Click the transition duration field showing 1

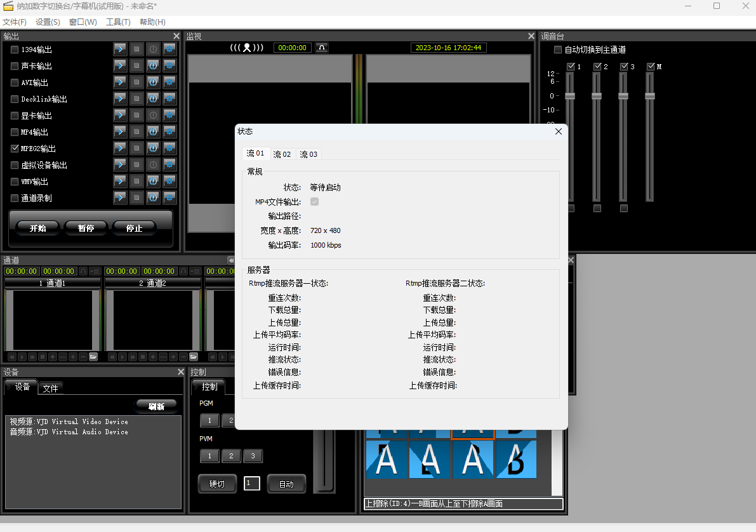tap(252, 483)
